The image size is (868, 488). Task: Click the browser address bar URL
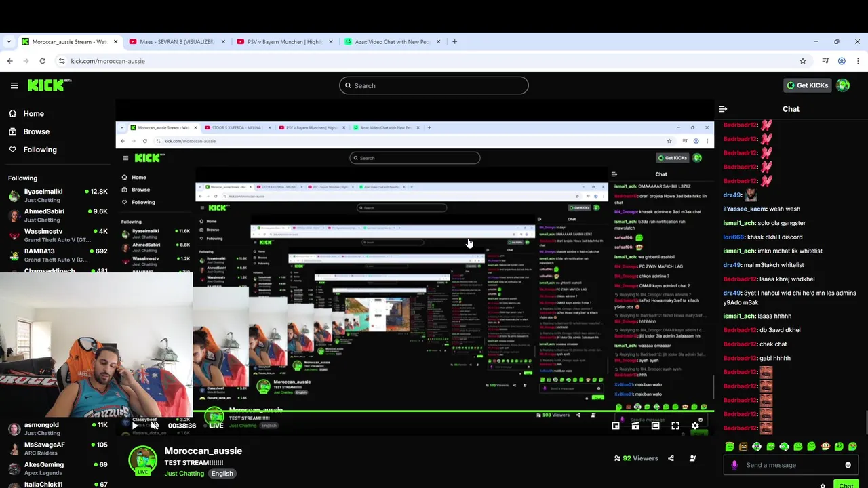coord(108,61)
